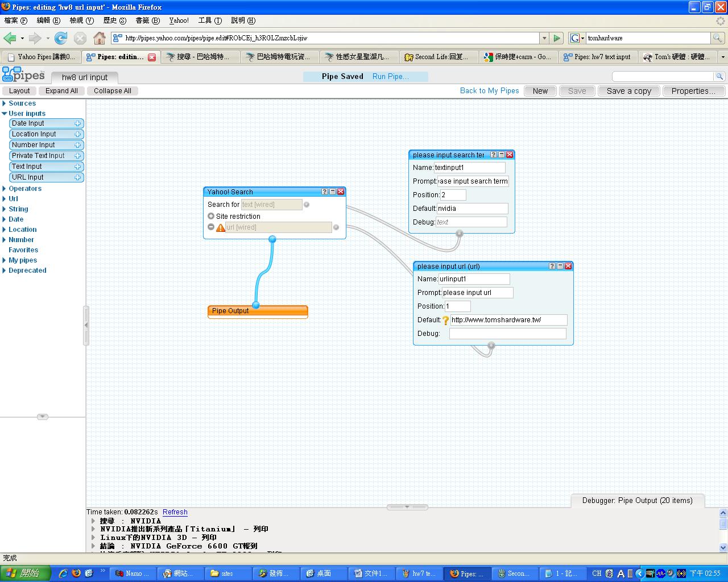The height and width of the screenshot is (582, 728).
Task: Expand the My pipes category
Action: pyautogui.click(x=5, y=260)
